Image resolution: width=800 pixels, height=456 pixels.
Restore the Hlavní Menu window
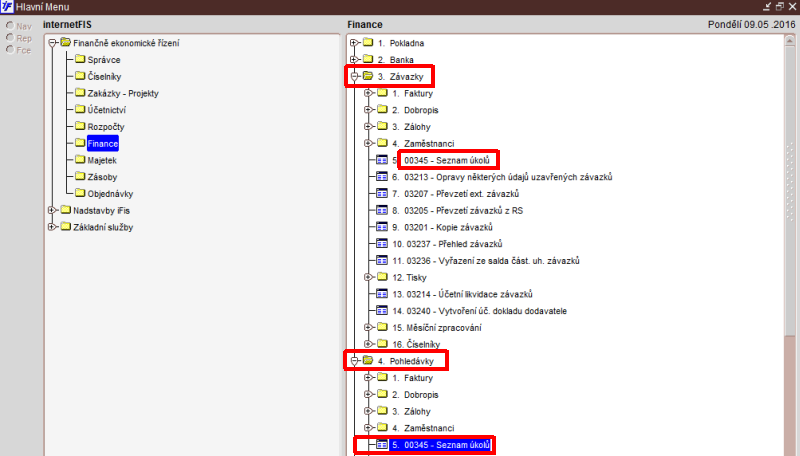pyautogui.click(x=780, y=7)
